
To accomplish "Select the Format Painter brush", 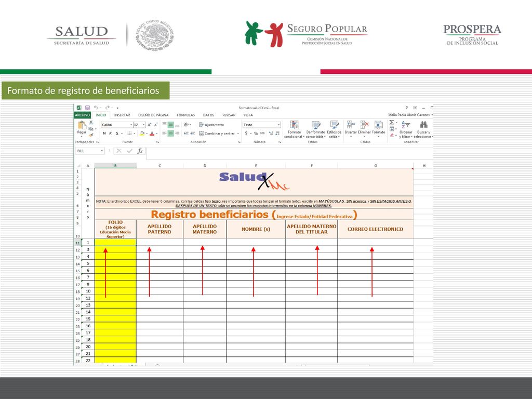I will click(91, 135).
